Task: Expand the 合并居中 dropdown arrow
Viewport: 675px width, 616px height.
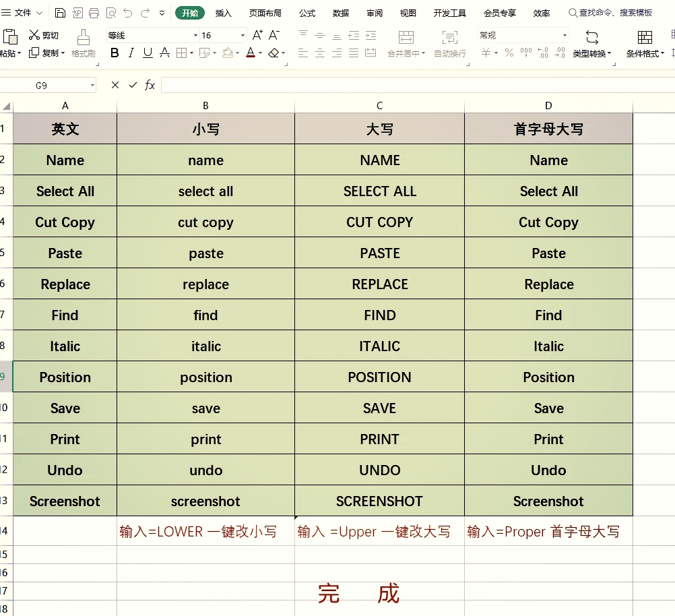Action: (x=424, y=53)
